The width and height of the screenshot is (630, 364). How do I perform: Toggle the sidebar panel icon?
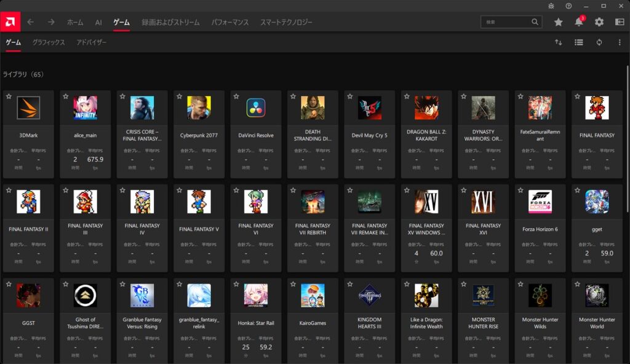click(620, 22)
